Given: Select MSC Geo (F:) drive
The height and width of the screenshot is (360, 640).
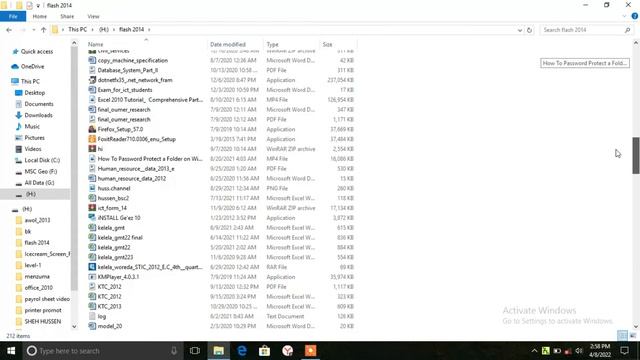Looking at the screenshot, I should point(40,171).
